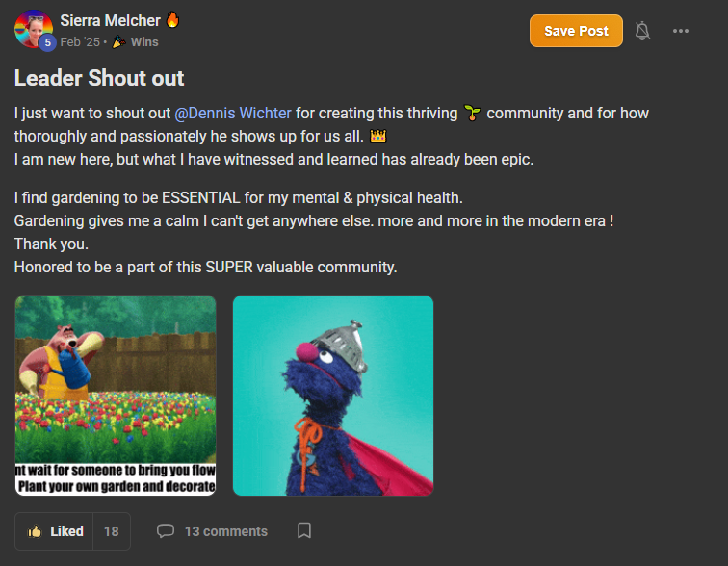Open the 13 comments link
This screenshot has height=566, width=728.
pos(226,531)
